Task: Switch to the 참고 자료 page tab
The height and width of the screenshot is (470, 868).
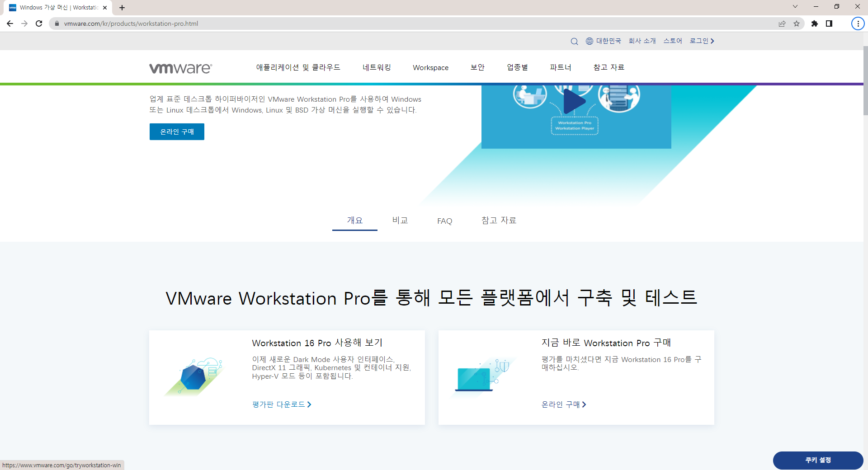Action: pos(499,221)
